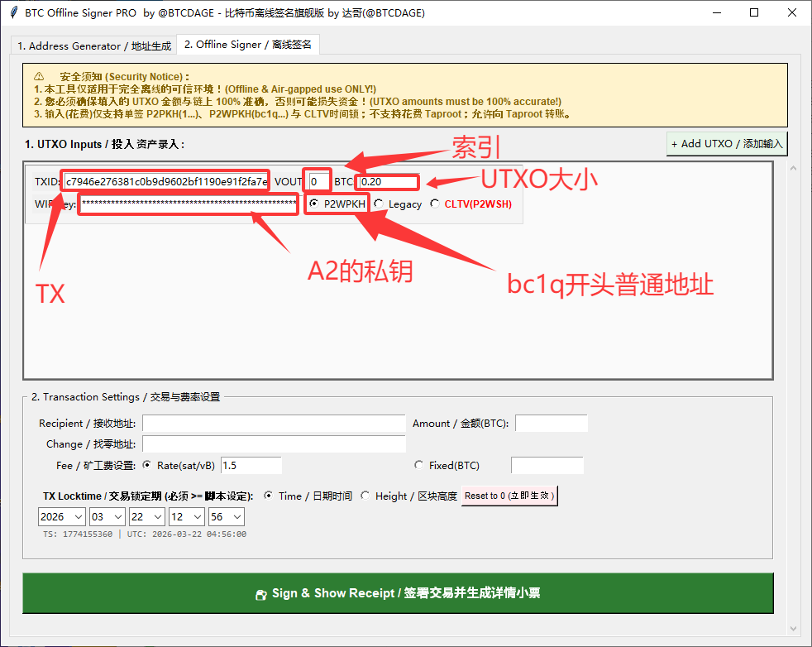Click the warning triangle icon in Security Notice

tap(39, 76)
